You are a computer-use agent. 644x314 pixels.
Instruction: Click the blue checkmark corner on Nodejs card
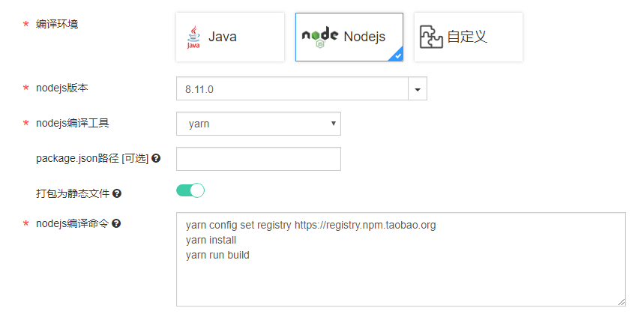coord(397,55)
